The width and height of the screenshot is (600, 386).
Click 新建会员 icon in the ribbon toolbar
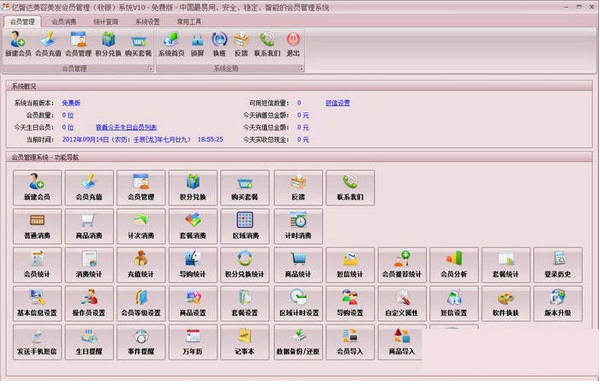point(18,44)
